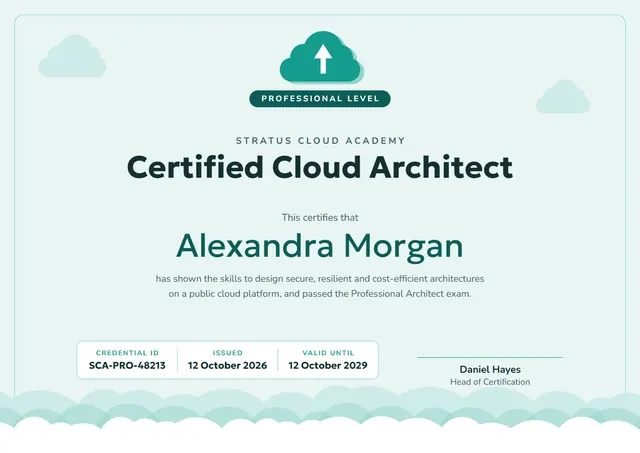Image resolution: width=640 pixels, height=453 pixels.
Task: Select the credential number SCA-PRO-48213
Action: pos(127,365)
